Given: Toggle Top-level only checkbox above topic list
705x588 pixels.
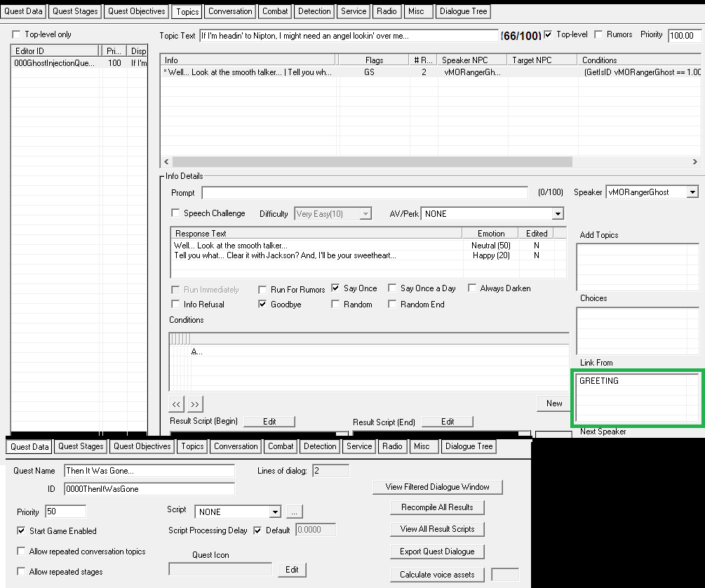Looking at the screenshot, I should tap(17, 34).
